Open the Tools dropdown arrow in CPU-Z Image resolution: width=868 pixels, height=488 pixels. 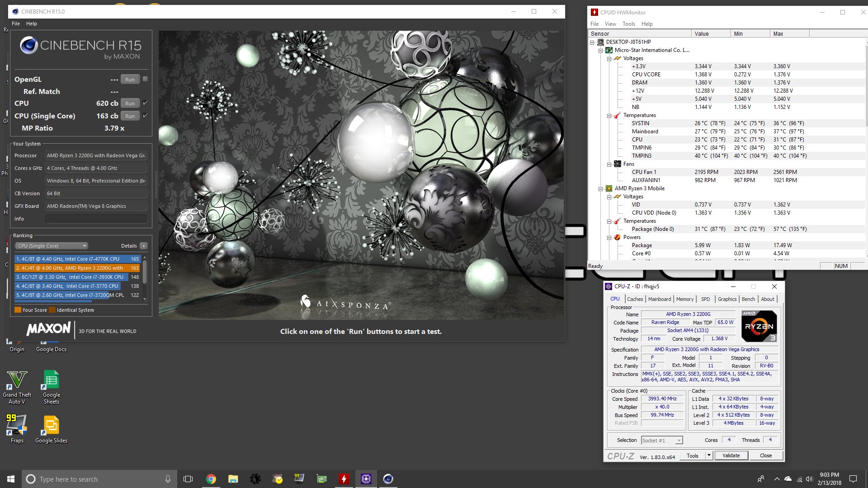click(709, 455)
